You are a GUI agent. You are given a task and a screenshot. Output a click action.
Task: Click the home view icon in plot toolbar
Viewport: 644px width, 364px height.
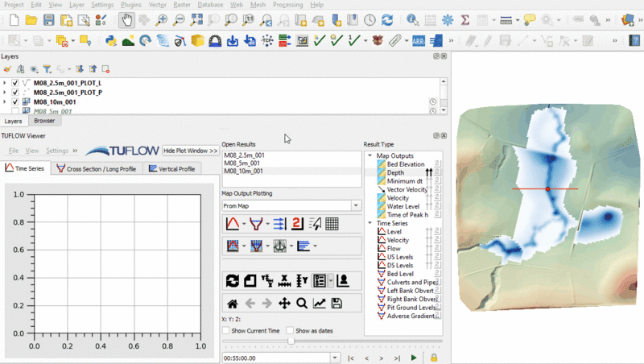pos(232,304)
